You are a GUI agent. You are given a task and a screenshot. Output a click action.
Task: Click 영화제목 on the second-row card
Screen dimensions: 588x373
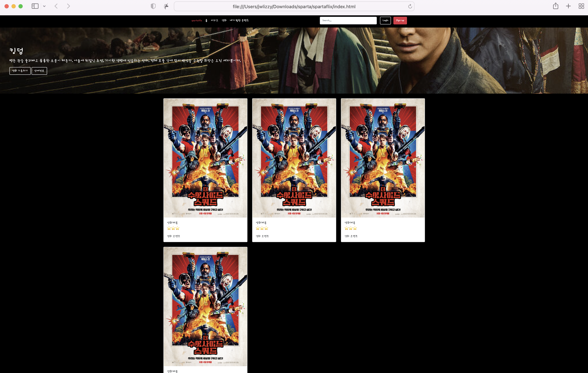172,371
